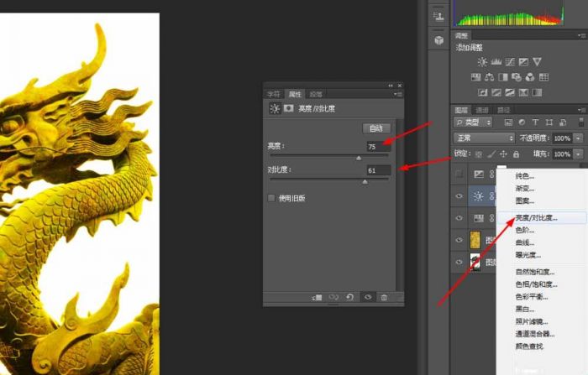Screen dimensions: 588x375
Task: Click the 亮度 value field showing 75
Action: click(x=379, y=146)
